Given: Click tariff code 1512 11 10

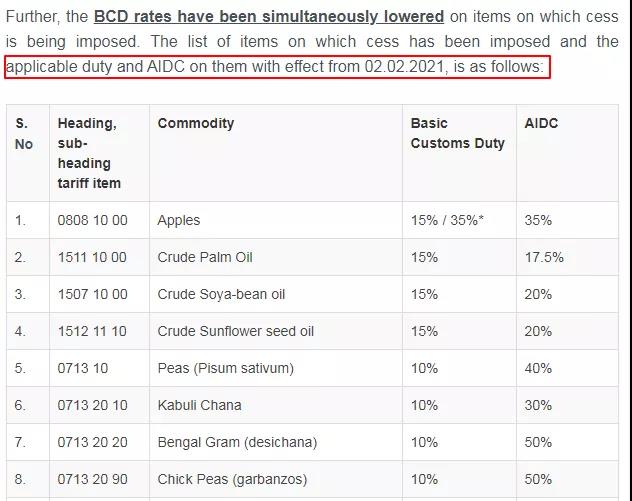Looking at the screenshot, I should (92, 331).
